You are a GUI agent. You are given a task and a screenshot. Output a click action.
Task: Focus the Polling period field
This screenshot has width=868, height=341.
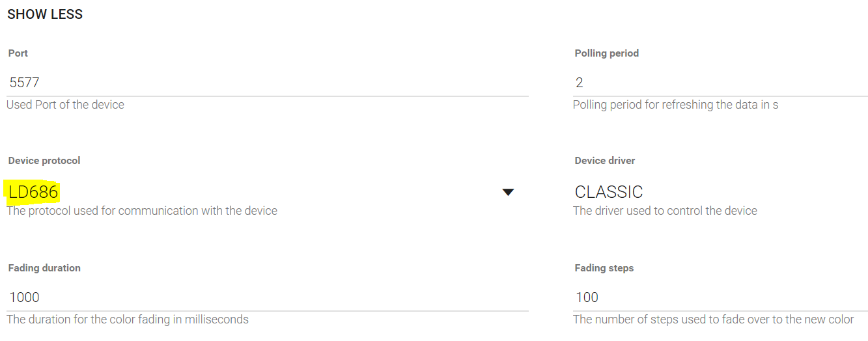(x=720, y=83)
